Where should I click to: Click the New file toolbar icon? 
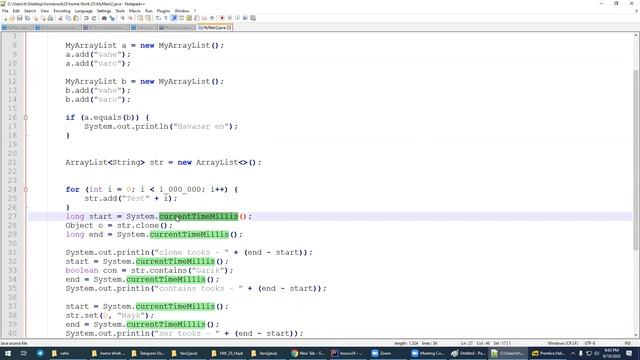pos(5,18)
